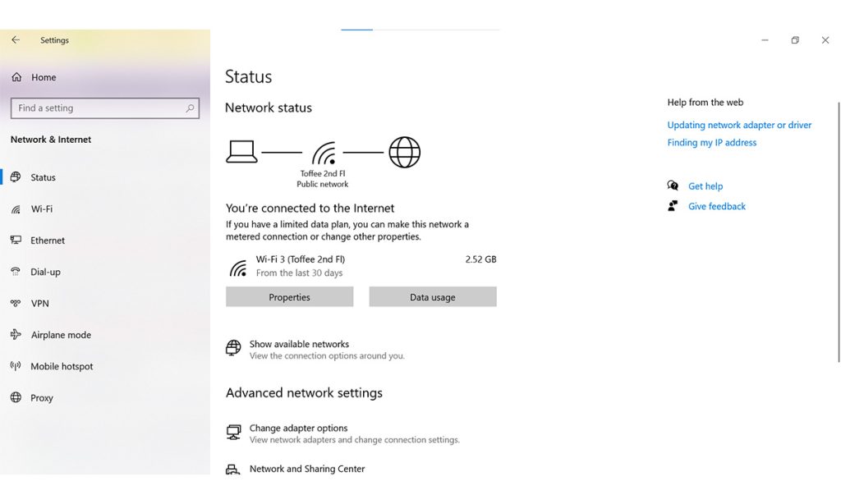Open the Home settings page

click(43, 76)
